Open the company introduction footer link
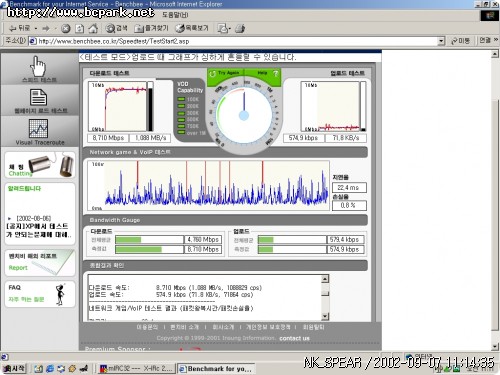Screen dimensions: 500x375 point(223,327)
